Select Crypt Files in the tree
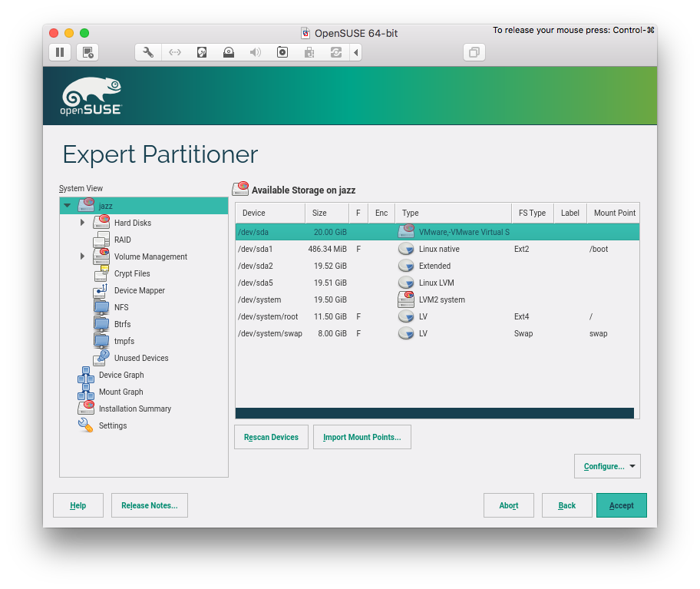Screen dimensions: 700x589 (x=132, y=273)
